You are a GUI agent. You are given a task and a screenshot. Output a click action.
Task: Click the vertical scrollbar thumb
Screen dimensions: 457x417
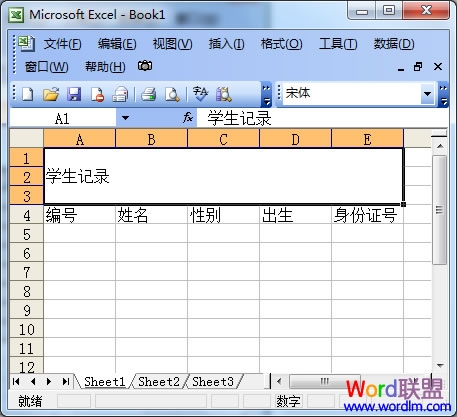pos(440,210)
